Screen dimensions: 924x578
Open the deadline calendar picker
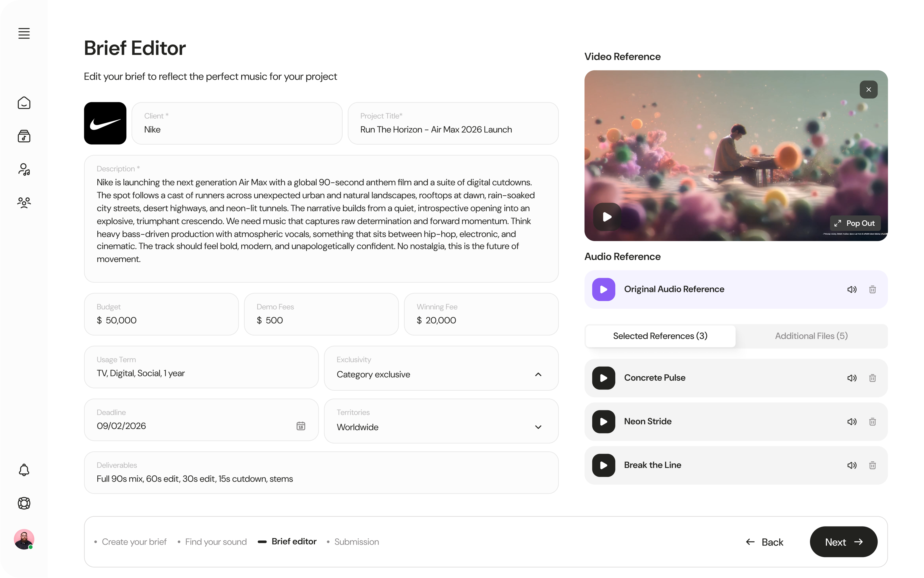301,426
